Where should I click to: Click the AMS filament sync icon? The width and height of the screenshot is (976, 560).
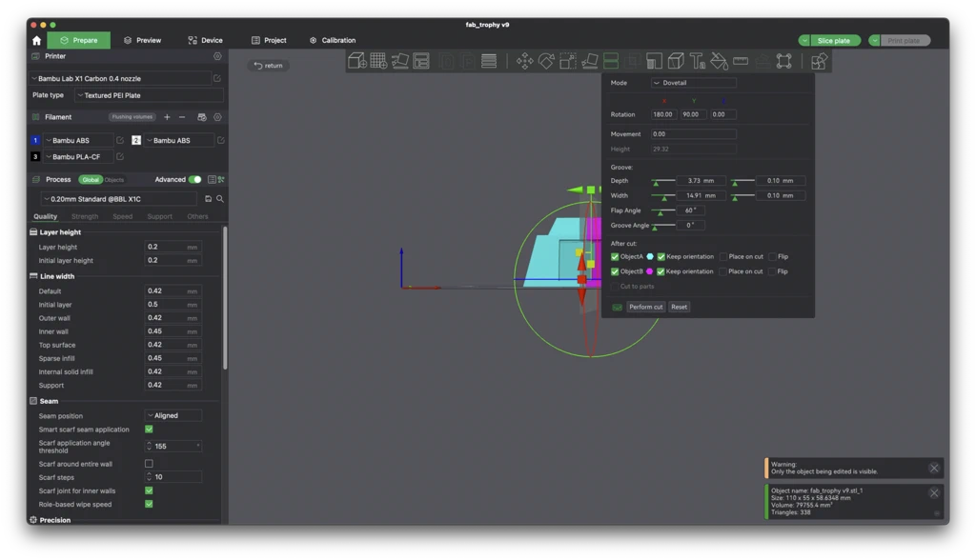click(202, 117)
